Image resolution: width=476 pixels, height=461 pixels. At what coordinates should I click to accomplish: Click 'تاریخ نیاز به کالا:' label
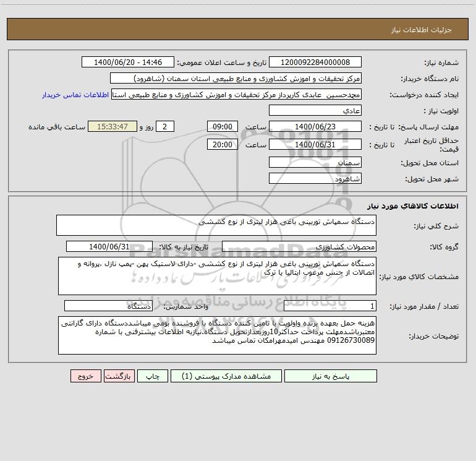click(184, 247)
